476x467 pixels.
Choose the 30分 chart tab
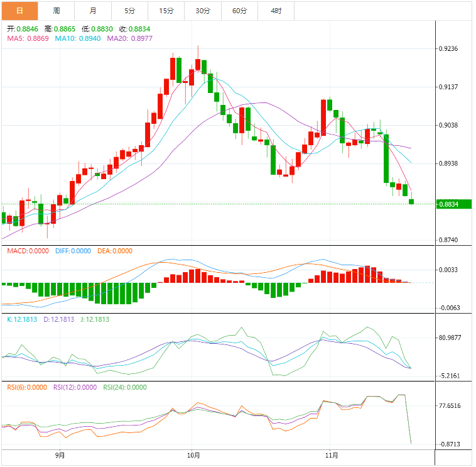pyautogui.click(x=203, y=11)
